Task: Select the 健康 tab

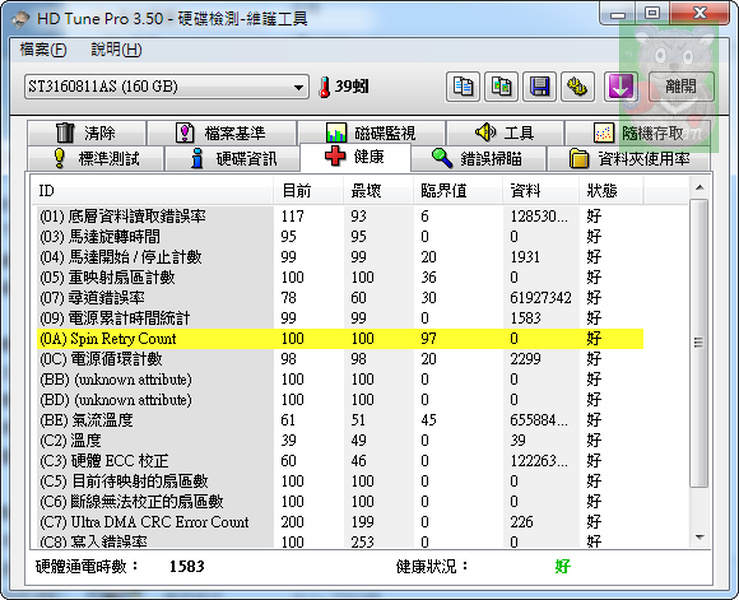Action: tap(355, 156)
